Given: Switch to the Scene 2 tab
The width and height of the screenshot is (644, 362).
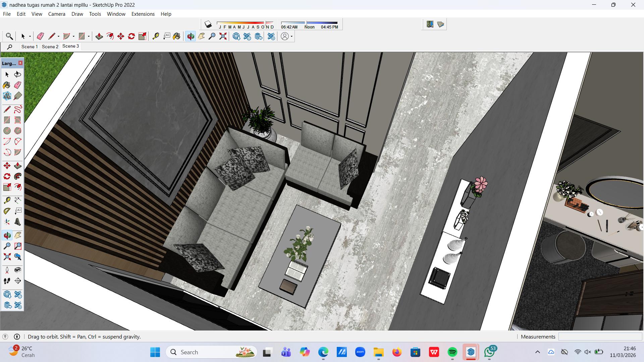Looking at the screenshot, I should coord(50,47).
